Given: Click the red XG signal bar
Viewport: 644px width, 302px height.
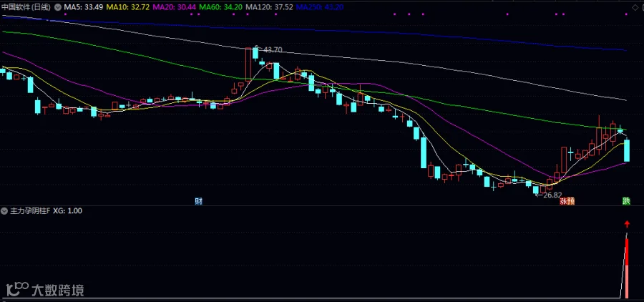Looking at the screenshot, I should [627, 268].
